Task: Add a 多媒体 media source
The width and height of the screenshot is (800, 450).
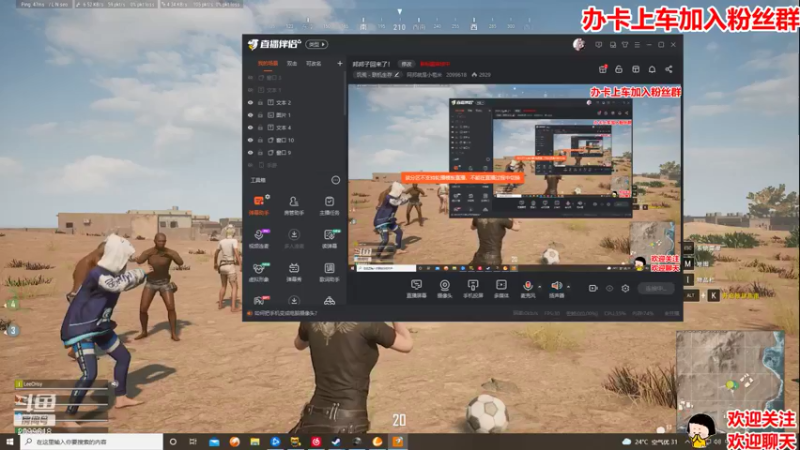Action: click(502, 289)
